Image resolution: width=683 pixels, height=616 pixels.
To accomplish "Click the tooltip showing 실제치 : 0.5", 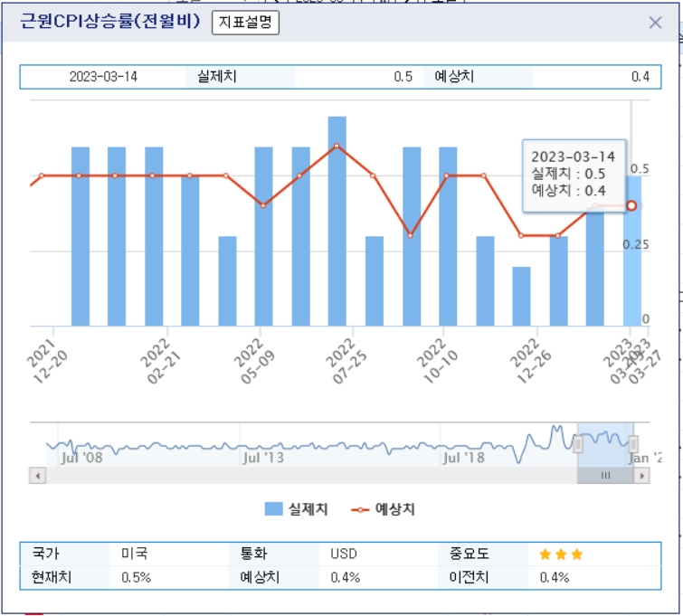I will [x=574, y=176].
